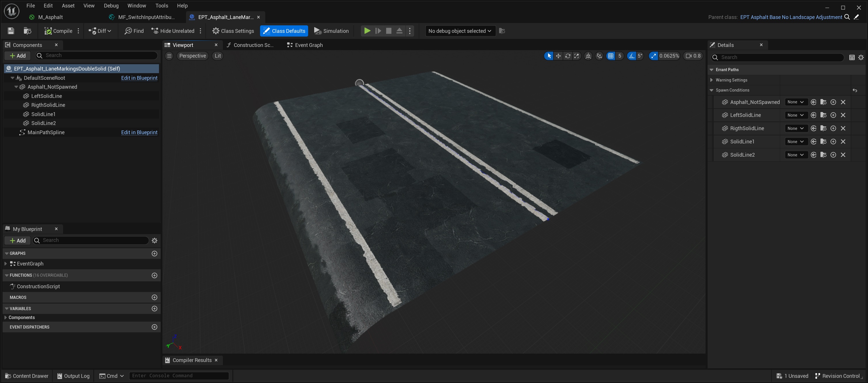Screen dimensions: 868x383
Task: Click Edit in Blueprint for DefaultSceneRoot
Action: (x=139, y=78)
